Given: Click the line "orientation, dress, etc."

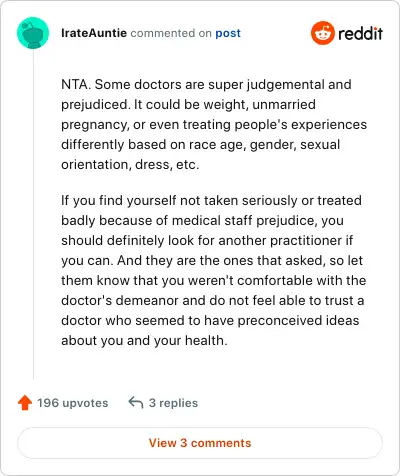Looking at the screenshot, I should (x=130, y=165).
